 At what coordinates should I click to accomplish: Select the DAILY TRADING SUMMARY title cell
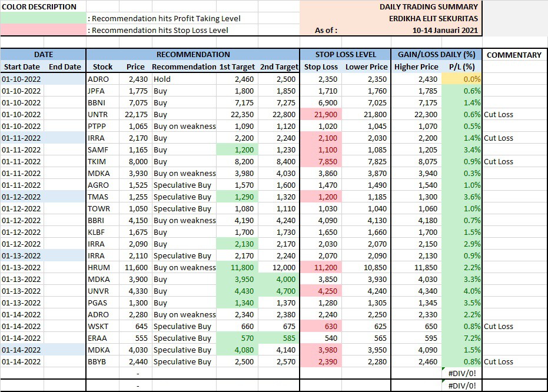(x=430, y=6)
